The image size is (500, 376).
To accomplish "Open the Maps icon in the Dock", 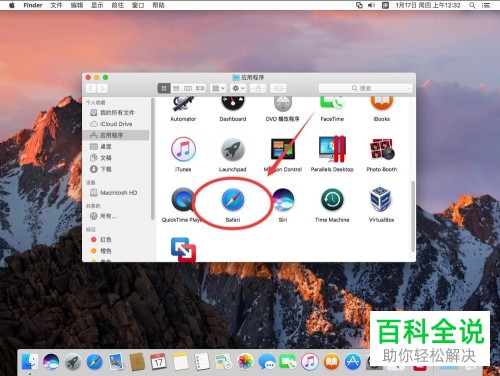I will (223, 362).
